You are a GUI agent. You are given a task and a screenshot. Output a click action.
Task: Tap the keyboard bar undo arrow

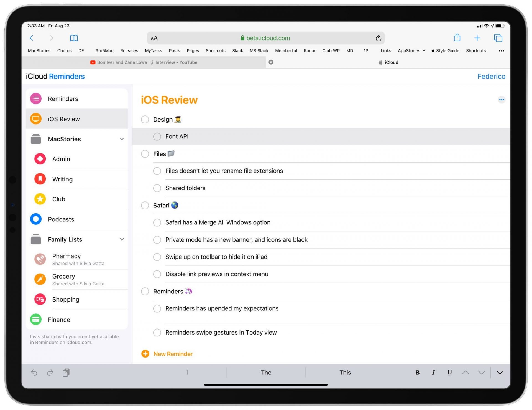pyautogui.click(x=34, y=373)
